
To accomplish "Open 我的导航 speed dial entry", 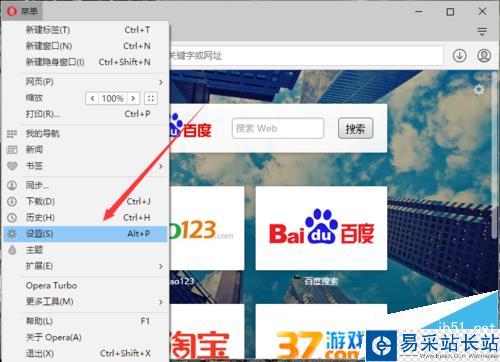I will tap(85, 134).
